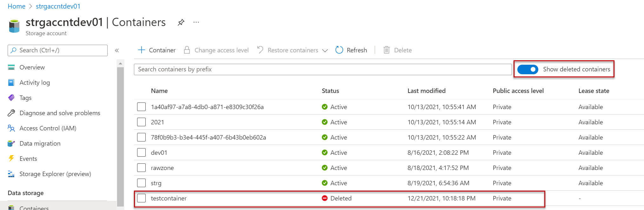Image resolution: width=644 pixels, height=210 pixels.
Task: Open the ellipsis more options menu
Action: point(196,22)
